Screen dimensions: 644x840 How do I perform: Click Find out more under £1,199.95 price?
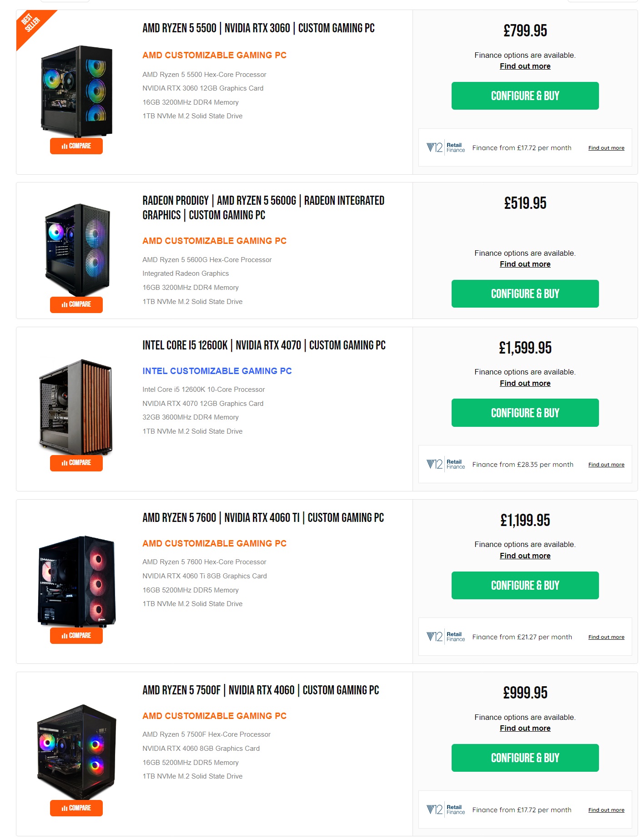(x=525, y=556)
